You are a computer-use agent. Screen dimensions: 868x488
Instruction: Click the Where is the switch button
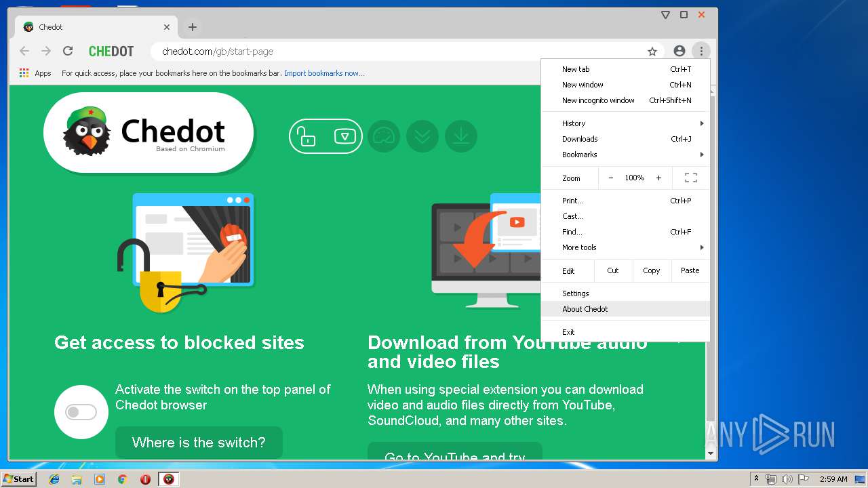(x=199, y=443)
